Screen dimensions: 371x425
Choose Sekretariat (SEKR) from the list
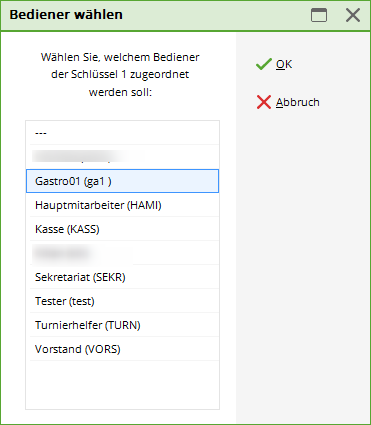pos(122,277)
